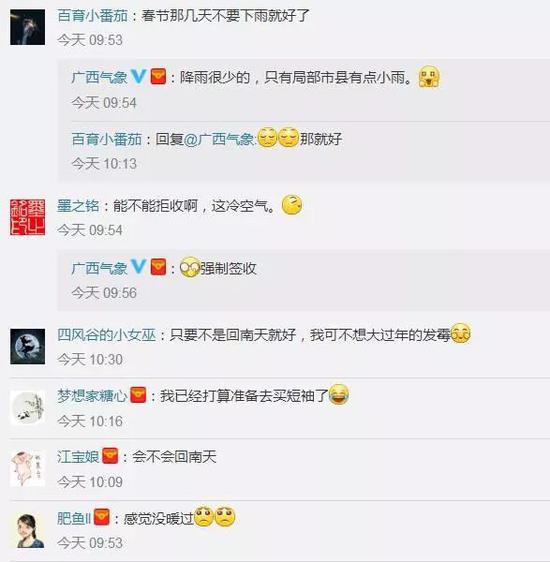Open 墨之铭's red seal avatar
This screenshot has height=562, width=550.
click(x=28, y=217)
